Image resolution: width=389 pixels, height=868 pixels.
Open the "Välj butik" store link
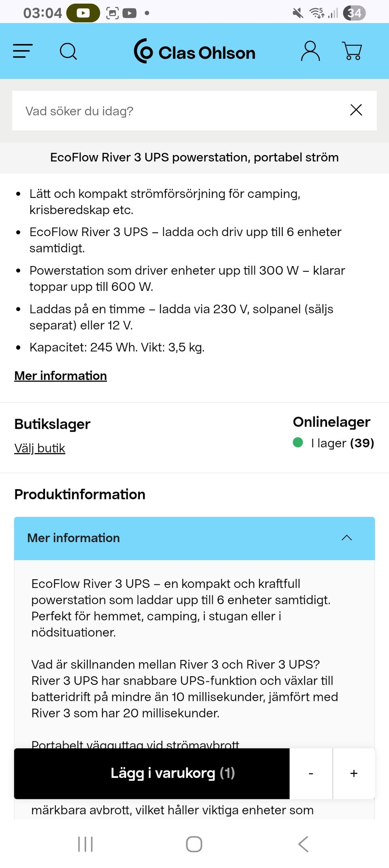[x=40, y=448]
